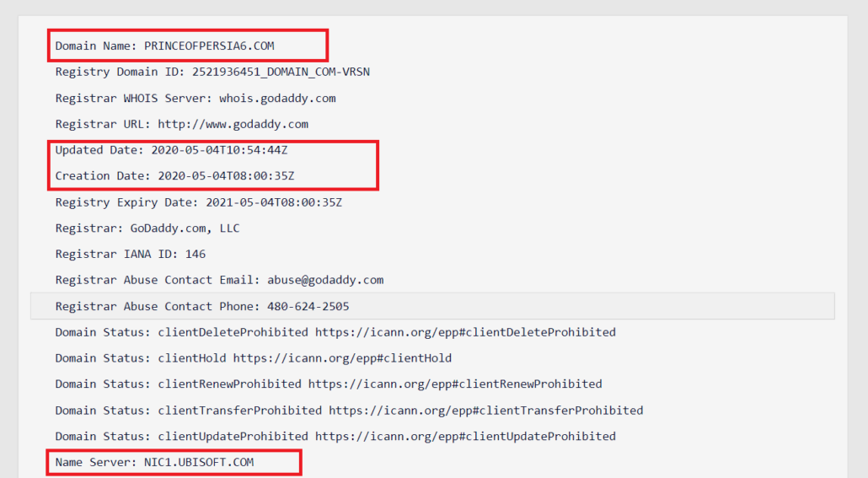Open the http://www.godaddy.com registrar URL

pyautogui.click(x=233, y=124)
